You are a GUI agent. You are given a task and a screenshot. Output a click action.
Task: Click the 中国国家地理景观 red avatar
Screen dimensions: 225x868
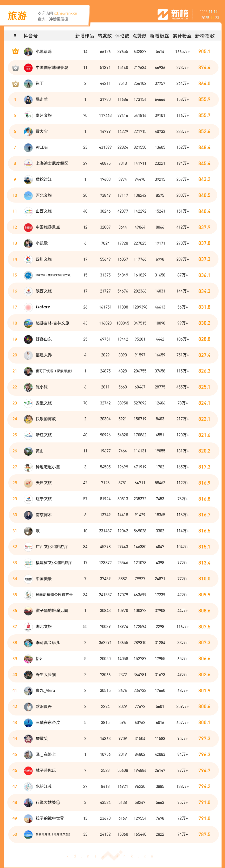tap(28, 68)
